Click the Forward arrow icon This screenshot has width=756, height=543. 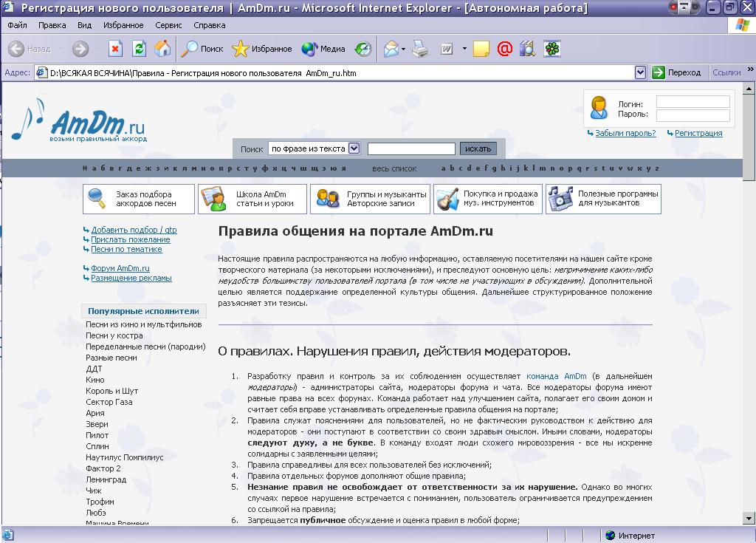(x=80, y=49)
